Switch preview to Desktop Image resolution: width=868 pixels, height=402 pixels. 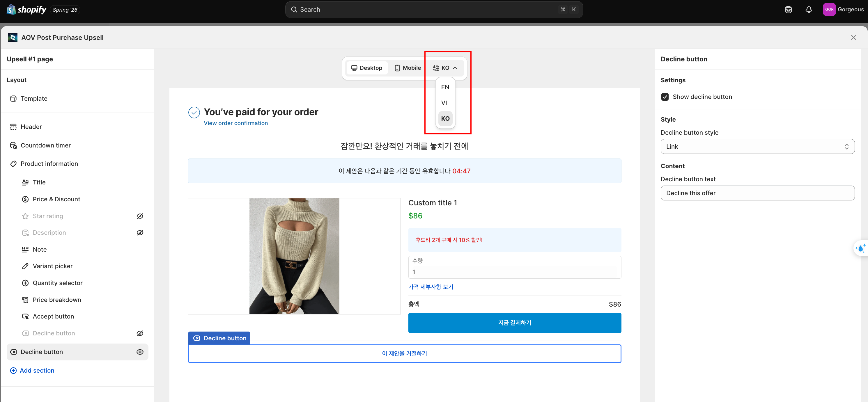366,68
